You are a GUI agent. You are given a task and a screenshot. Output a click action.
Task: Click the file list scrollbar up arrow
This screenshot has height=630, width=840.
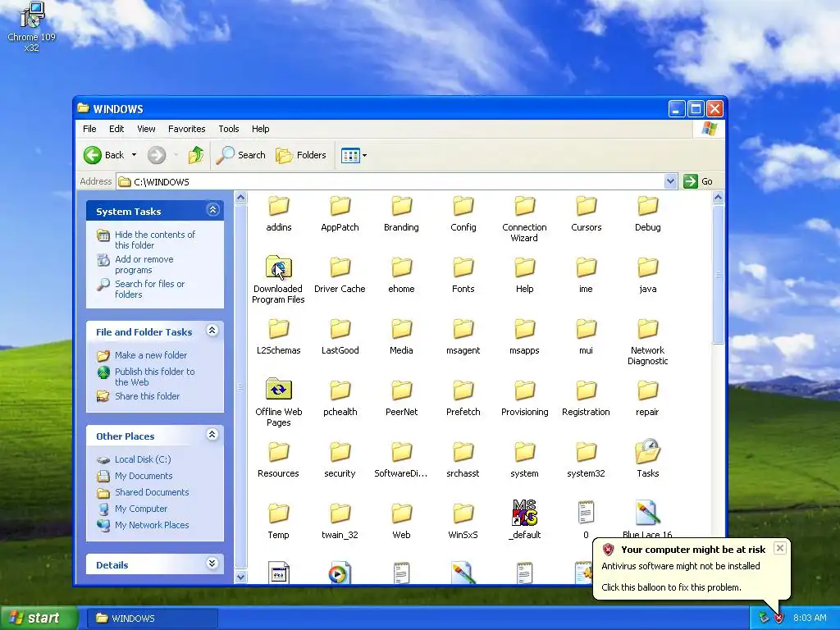[x=718, y=197]
